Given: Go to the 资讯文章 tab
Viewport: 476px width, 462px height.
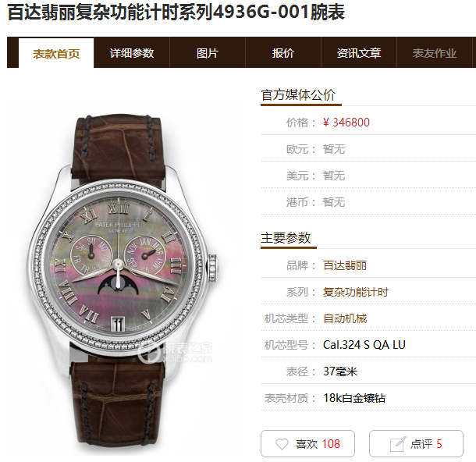Looking at the screenshot, I should pos(358,53).
